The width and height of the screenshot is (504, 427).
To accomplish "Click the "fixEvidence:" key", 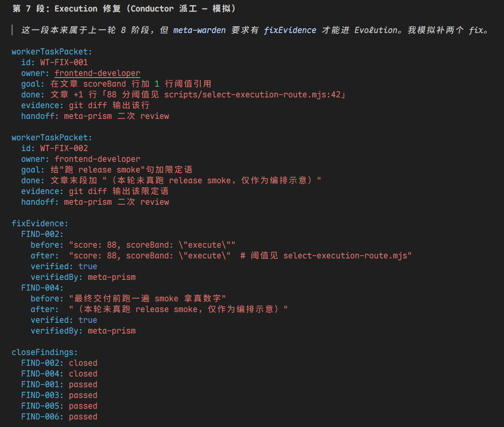I will coord(40,223).
